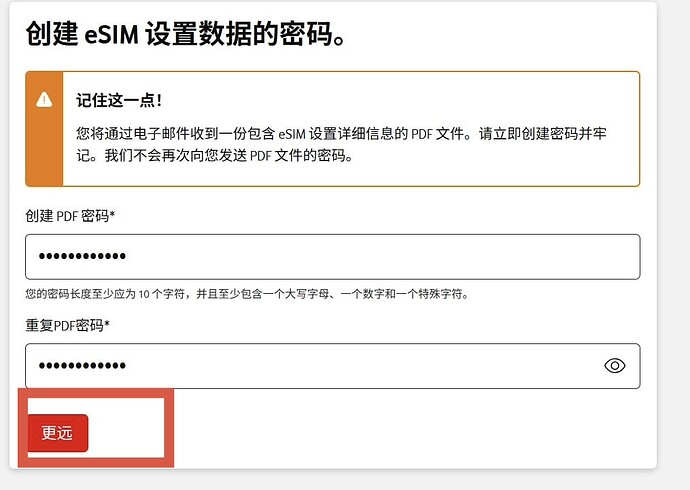The height and width of the screenshot is (490, 690).
Task: Click the password rule hint about 10 个字符
Action: tap(247, 294)
